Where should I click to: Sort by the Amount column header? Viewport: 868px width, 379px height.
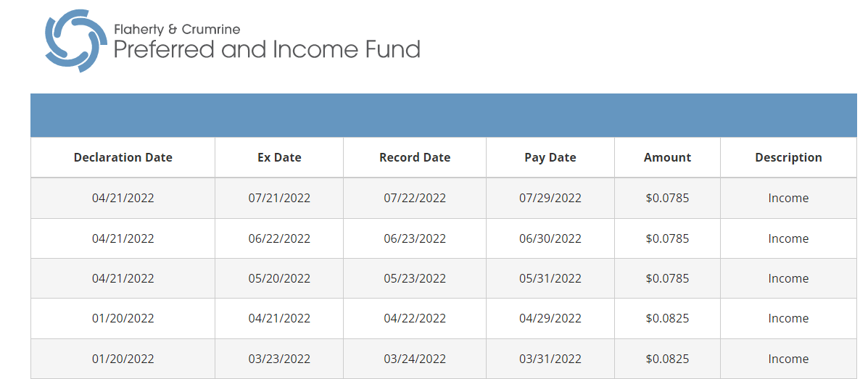667,157
